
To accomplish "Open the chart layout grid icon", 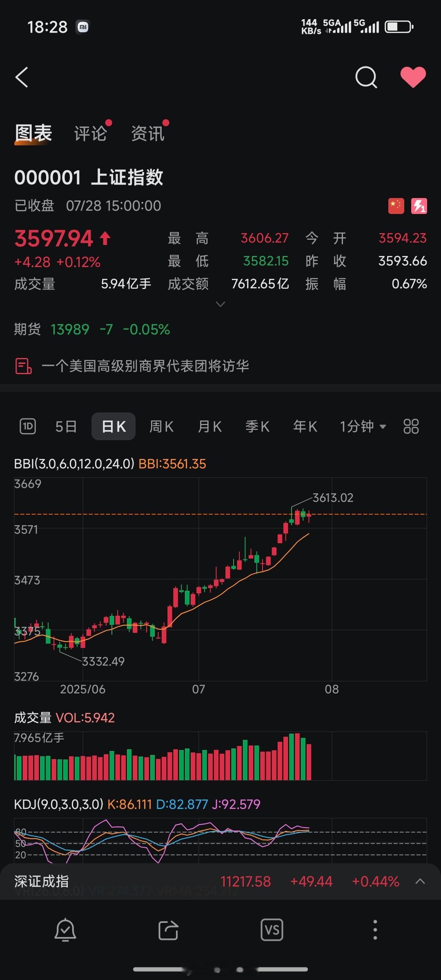I will click(411, 426).
